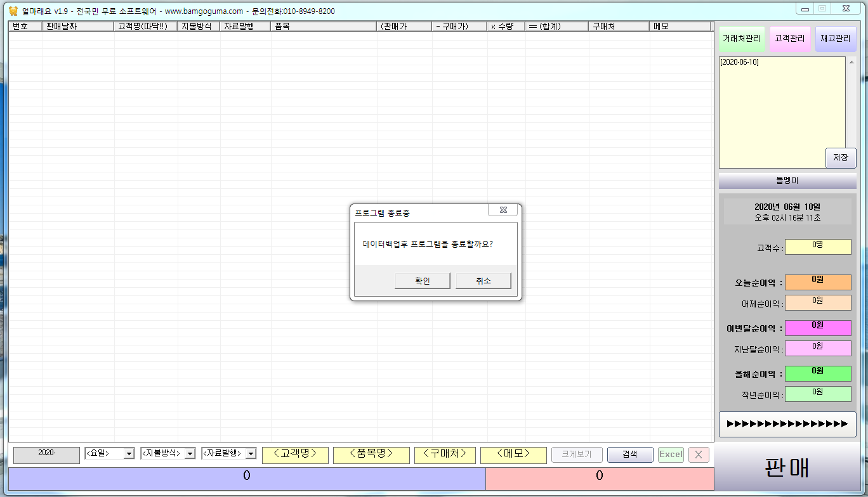Filter by <고객명> customer name
Image resolution: width=868 pixels, height=497 pixels.
click(x=295, y=455)
